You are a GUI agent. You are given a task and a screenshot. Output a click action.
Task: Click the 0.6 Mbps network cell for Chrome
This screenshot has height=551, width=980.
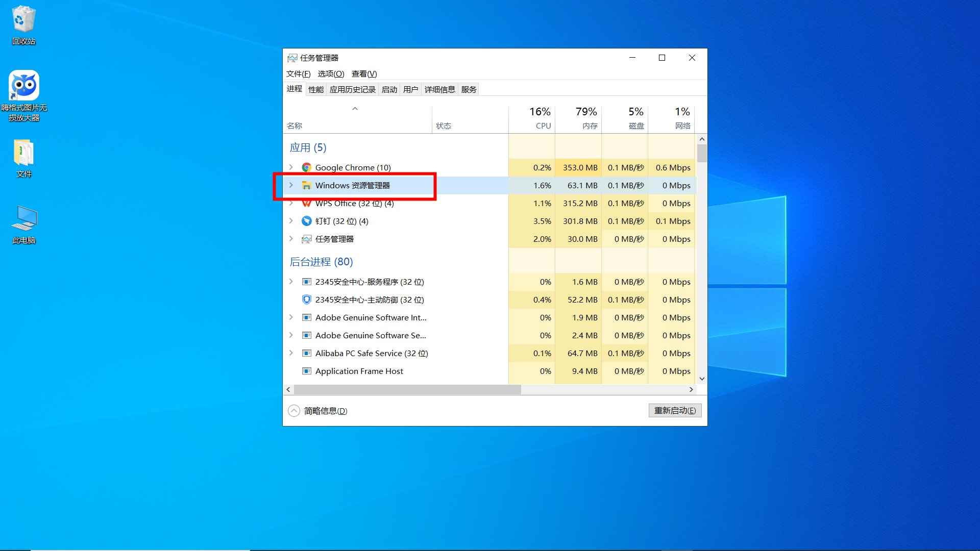pos(671,167)
